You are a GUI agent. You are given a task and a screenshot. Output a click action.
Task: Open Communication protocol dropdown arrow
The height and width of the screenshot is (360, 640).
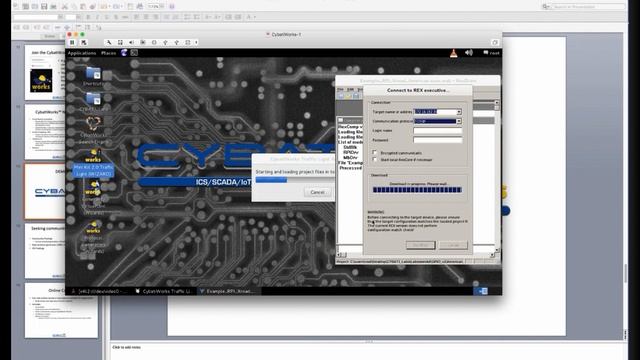click(459, 121)
